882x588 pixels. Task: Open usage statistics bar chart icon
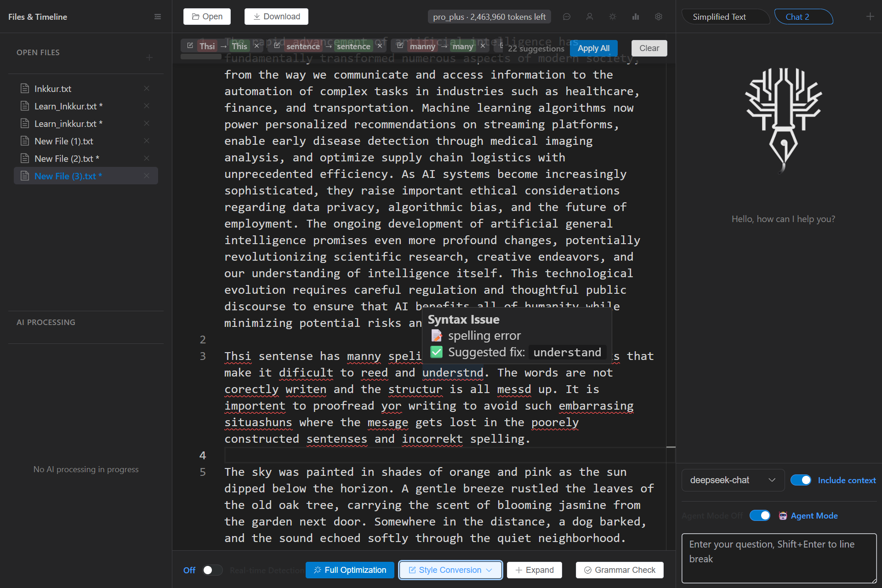click(x=636, y=17)
